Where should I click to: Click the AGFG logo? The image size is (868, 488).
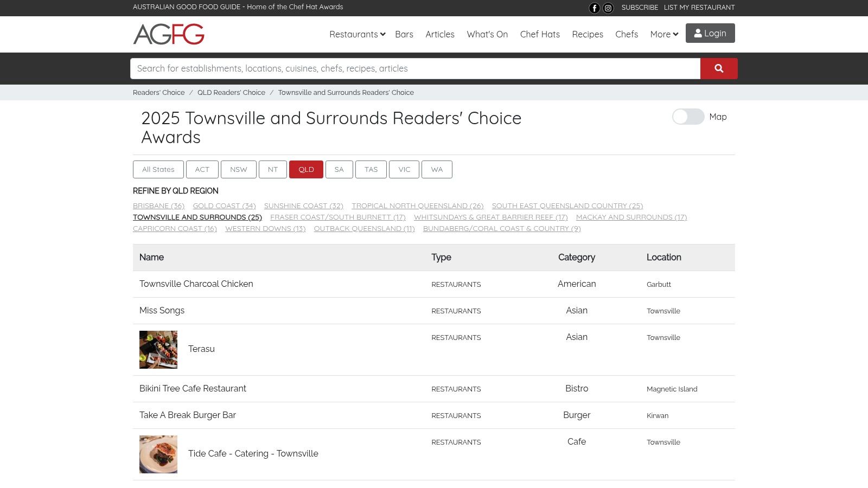tap(169, 34)
